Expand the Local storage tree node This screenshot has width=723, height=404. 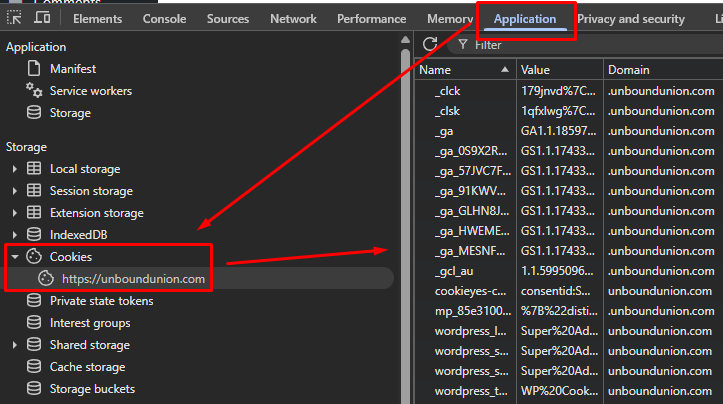[x=15, y=169]
